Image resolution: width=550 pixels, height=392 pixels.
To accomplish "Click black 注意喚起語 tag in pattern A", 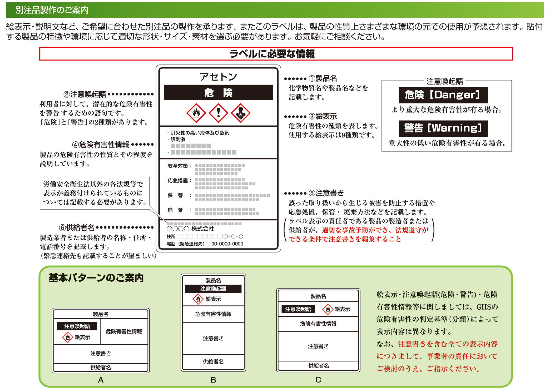I will click(77, 326).
